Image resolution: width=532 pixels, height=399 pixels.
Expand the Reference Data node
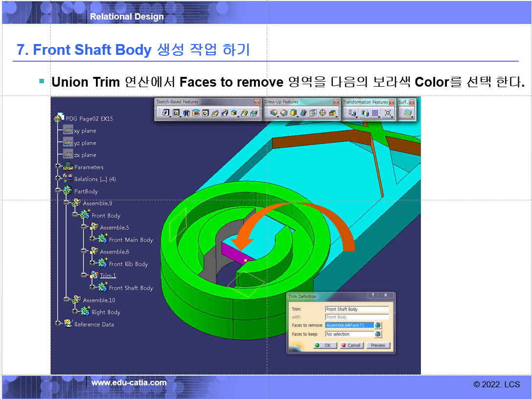(x=58, y=324)
